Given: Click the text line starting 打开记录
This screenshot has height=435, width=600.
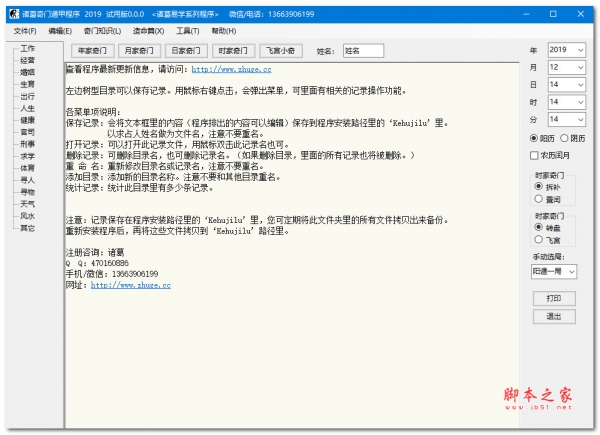Looking at the screenshot, I should coord(178,145).
